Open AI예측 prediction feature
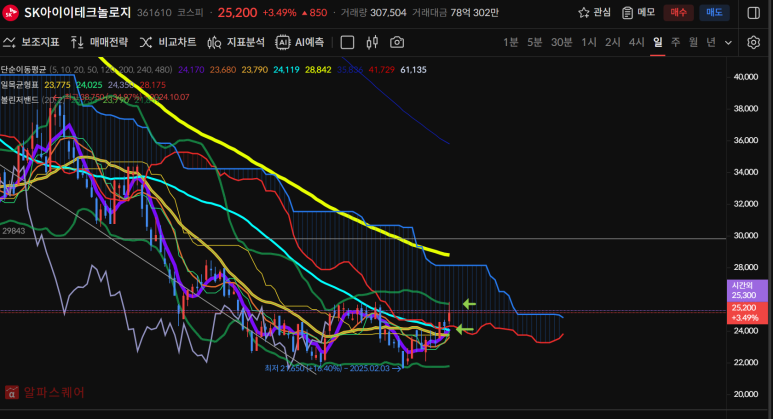773x419 pixels. [300, 42]
